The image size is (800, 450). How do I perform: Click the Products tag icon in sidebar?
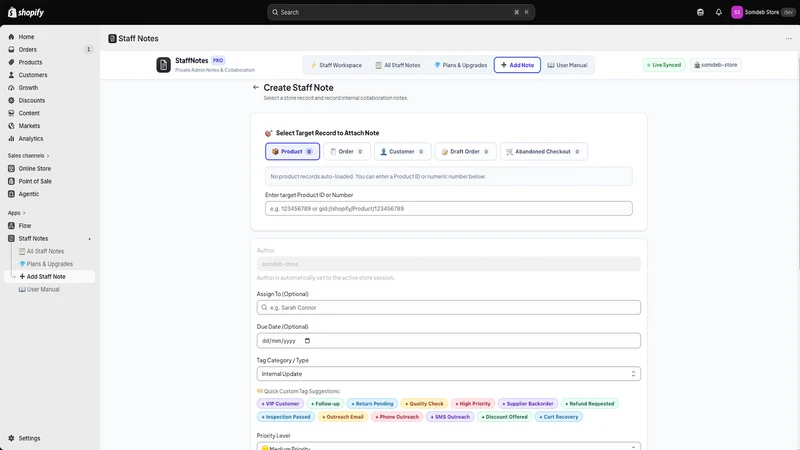(11, 62)
